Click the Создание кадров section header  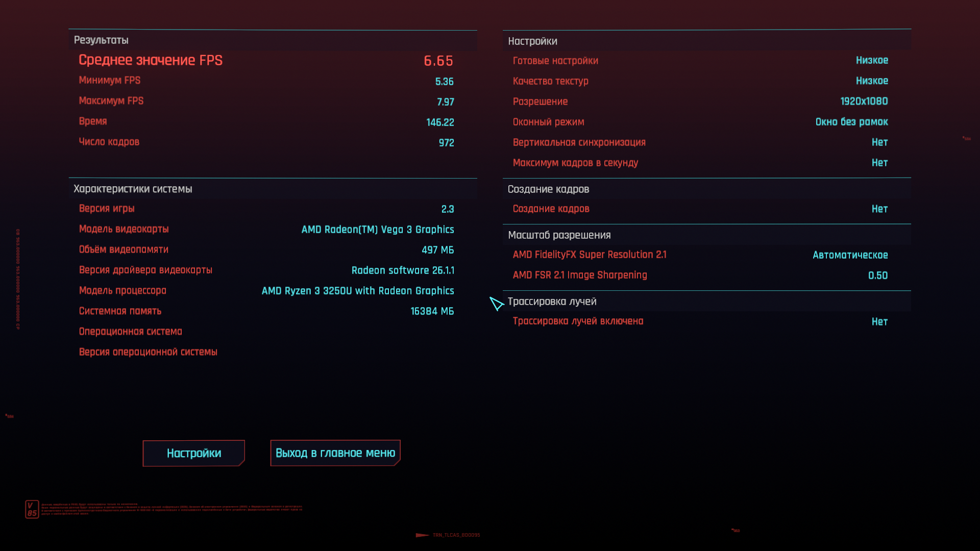coord(548,189)
